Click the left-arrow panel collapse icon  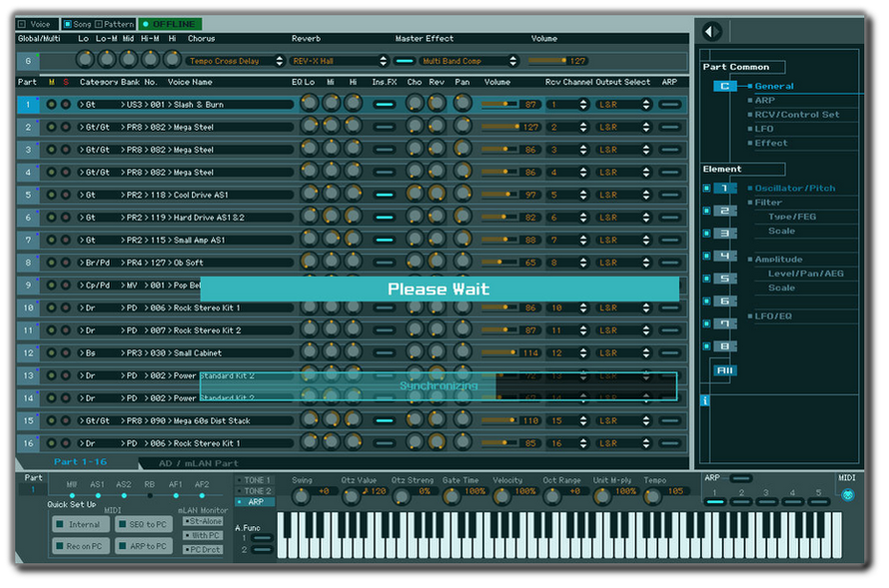coord(711,32)
